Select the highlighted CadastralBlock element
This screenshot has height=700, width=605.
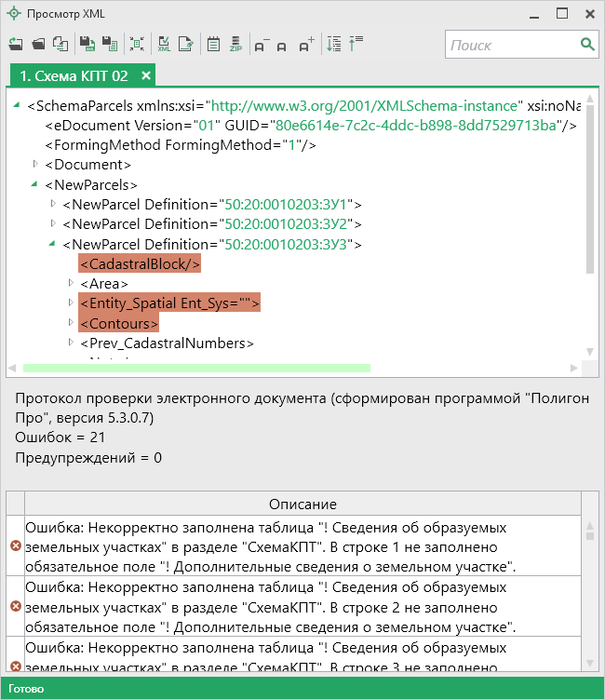point(140,263)
